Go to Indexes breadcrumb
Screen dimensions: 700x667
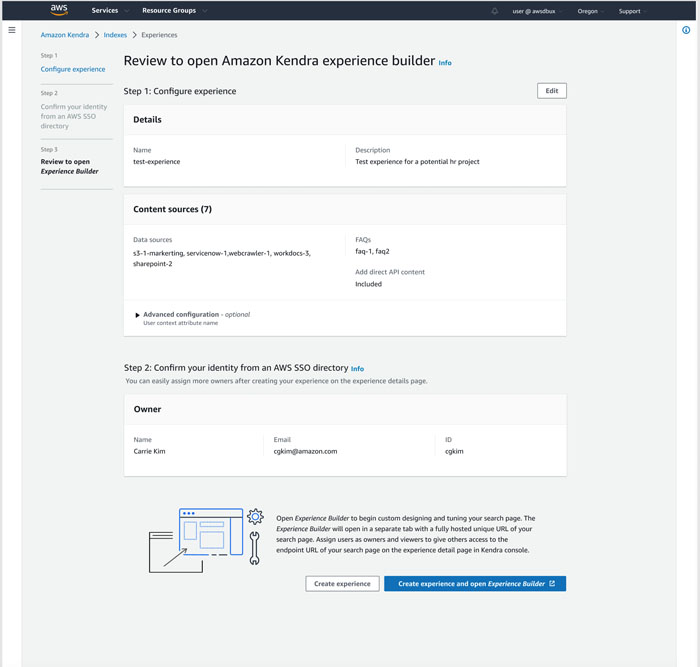(x=115, y=35)
